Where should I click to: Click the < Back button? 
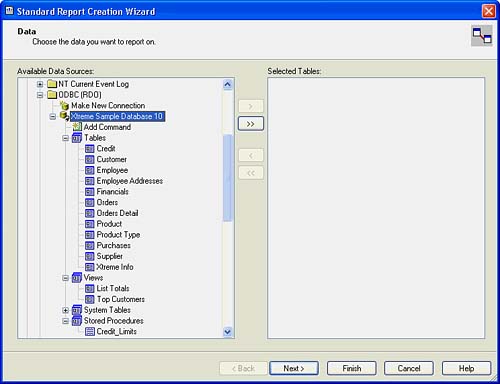pos(243,368)
